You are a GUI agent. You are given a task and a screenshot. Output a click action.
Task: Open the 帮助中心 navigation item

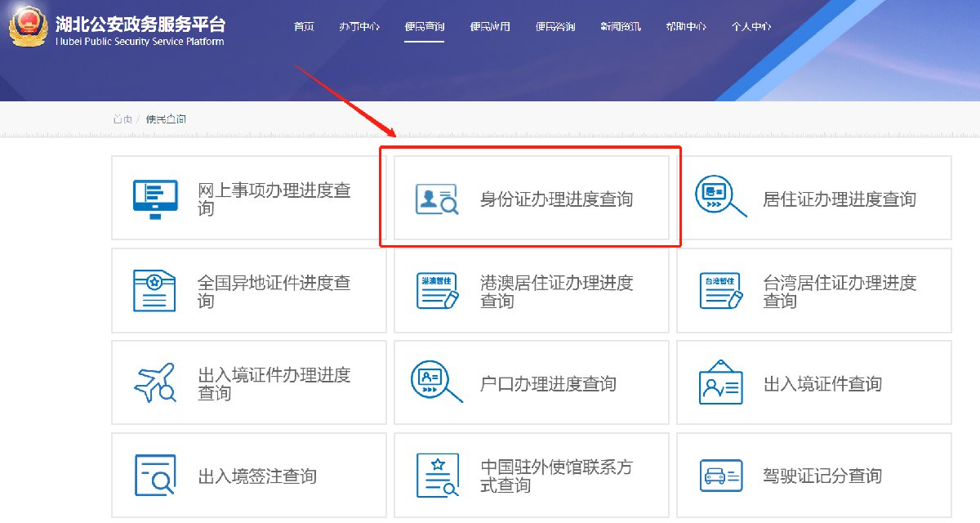point(686,26)
